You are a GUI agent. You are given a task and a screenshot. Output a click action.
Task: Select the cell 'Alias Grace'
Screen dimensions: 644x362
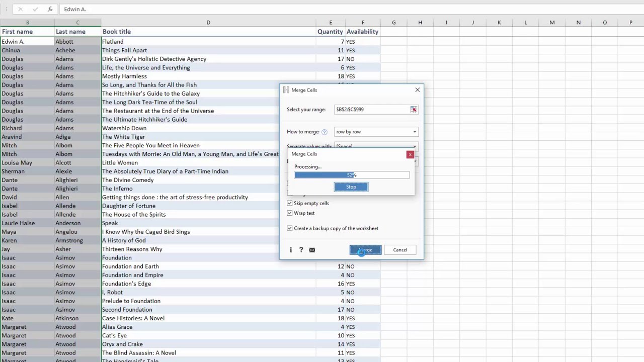pos(208,327)
